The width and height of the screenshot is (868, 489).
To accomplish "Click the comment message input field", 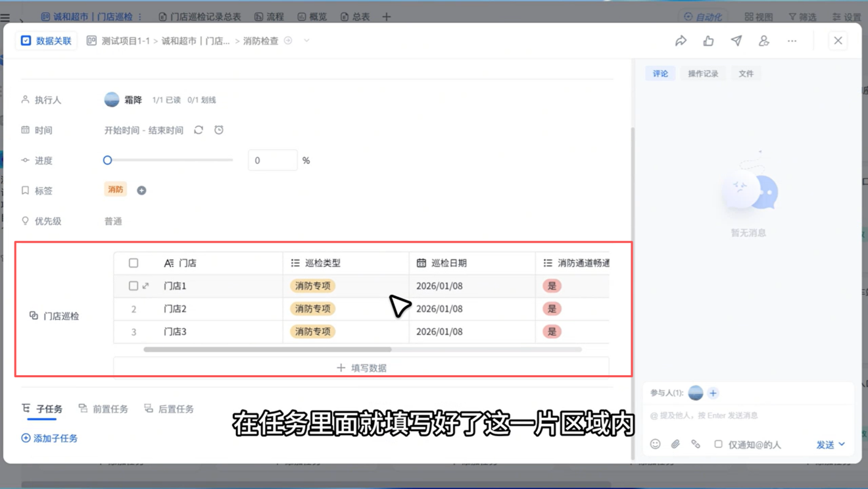I will pos(748,415).
